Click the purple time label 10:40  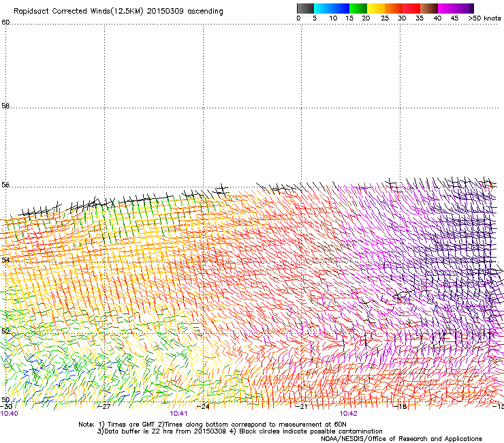pyautogui.click(x=10, y=414)
